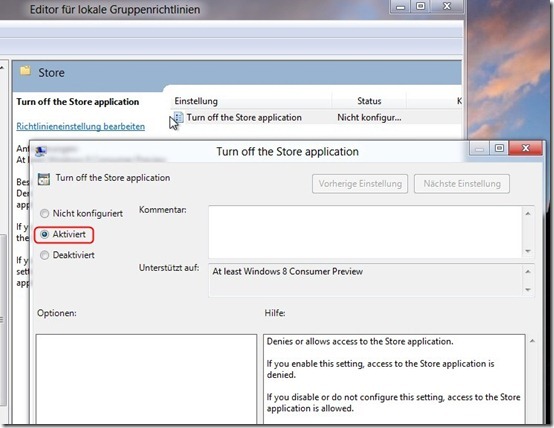
Task: Open the Richtlinieneinstellung bearbeiten link
Action: click(x=81, y=127)
